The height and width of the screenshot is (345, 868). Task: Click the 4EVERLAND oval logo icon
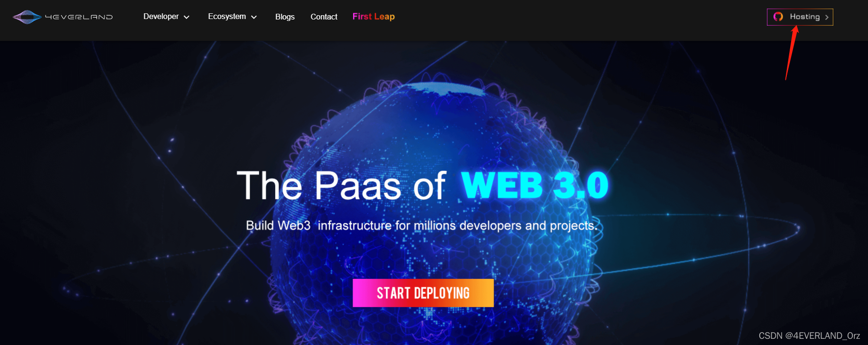pyautogui.click(x=27, y=17)
